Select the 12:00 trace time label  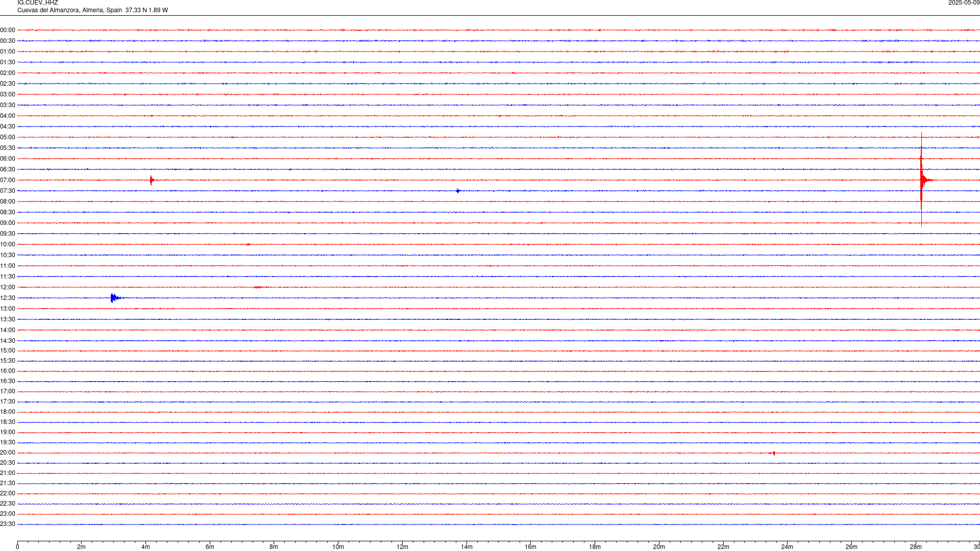[8, 287]
